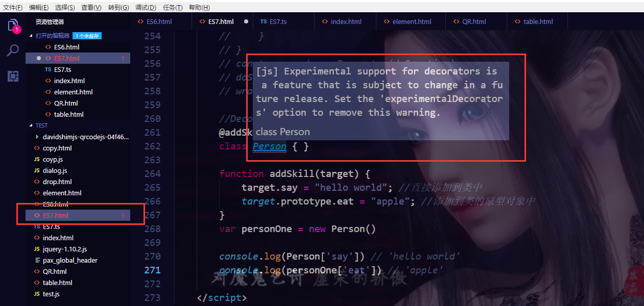Select ES6.html in open editors list
The width and height of the screenshot is (644, 306).
(78, 47)
